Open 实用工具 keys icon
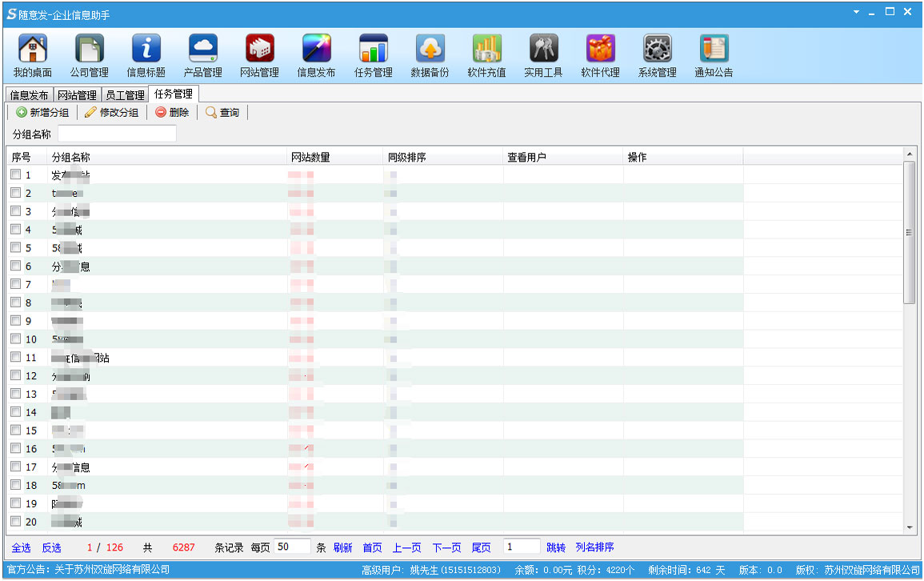The height and width of the screenshot is (581, 924). click(x=544, y=50)
